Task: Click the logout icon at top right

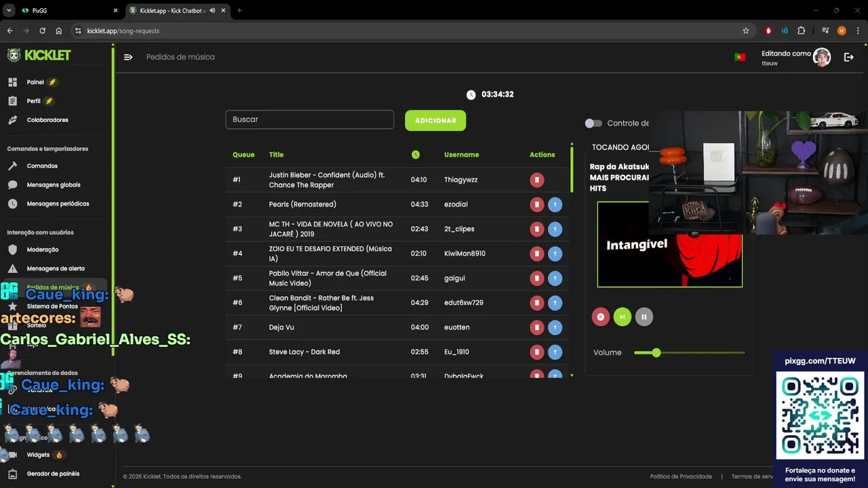Action: [x=848, y=57]
